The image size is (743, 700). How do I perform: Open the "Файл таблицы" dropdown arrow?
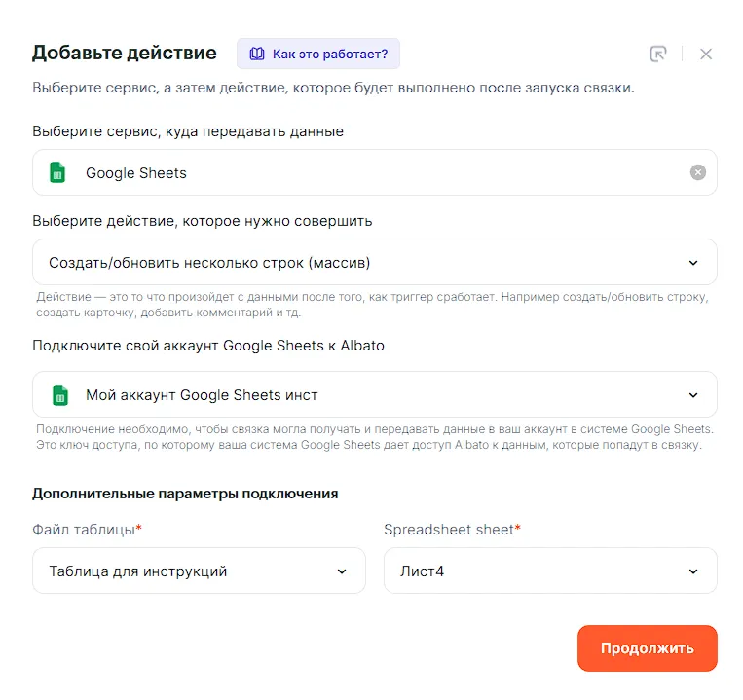(x=342, y=571)
